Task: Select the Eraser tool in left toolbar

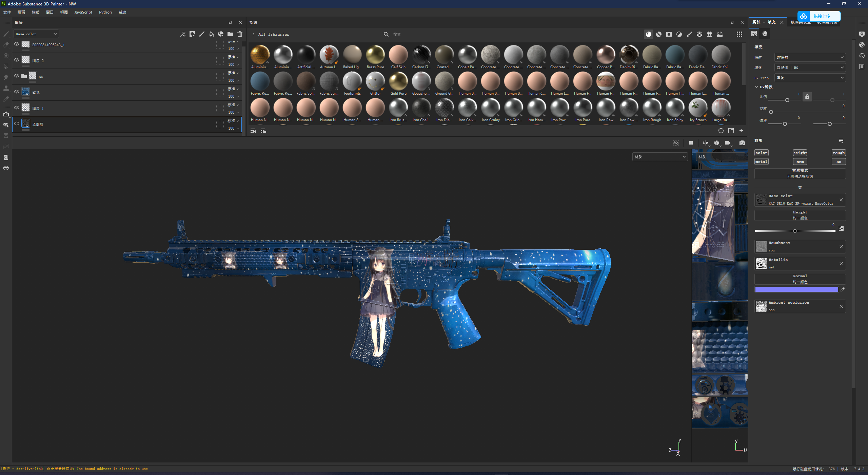Action: coord(6,45)
